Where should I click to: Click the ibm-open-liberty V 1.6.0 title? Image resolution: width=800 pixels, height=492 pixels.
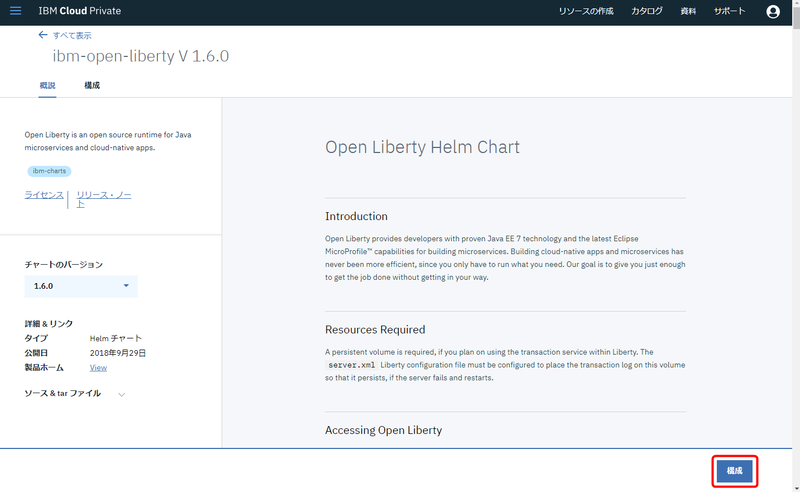141,56
